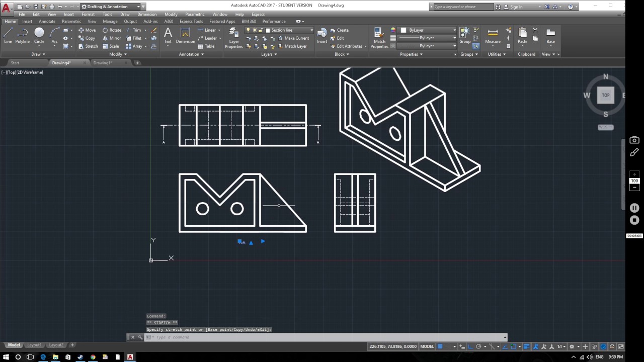Screen dimensions: 644x362
Task: Click the object color wheel swatch
Action: (x=393, y=30)
